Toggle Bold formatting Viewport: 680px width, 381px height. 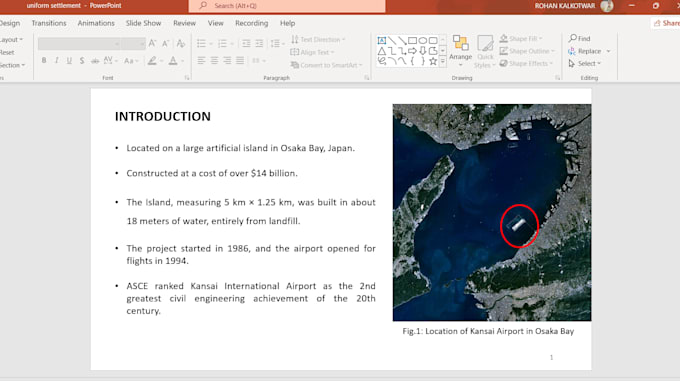click(x=44, y=61)
